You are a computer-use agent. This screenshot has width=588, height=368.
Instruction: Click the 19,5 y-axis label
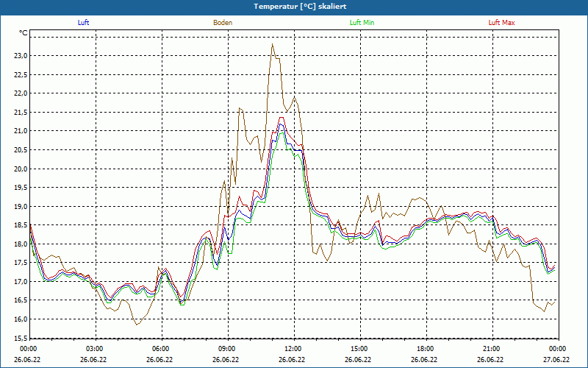pos(21,188)
